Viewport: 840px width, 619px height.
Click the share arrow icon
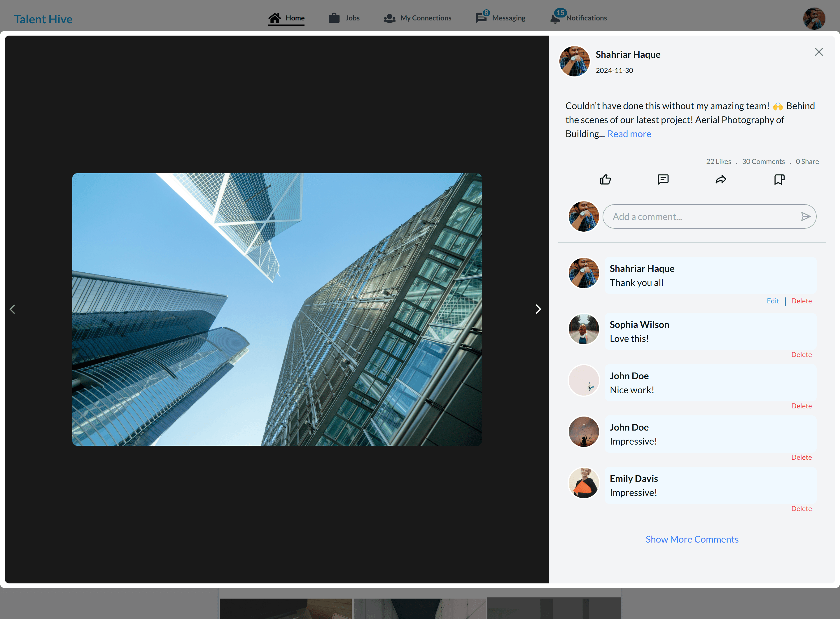click(x=720, y=179)
